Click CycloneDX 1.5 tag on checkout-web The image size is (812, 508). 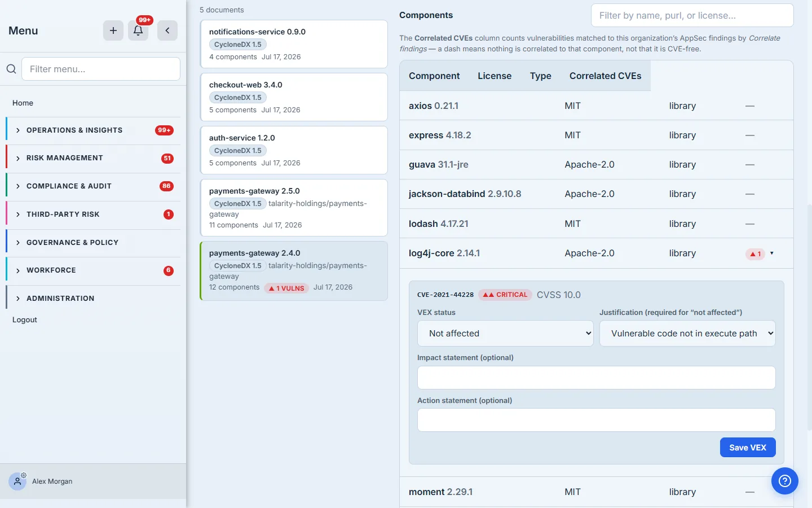coord(238,98)
